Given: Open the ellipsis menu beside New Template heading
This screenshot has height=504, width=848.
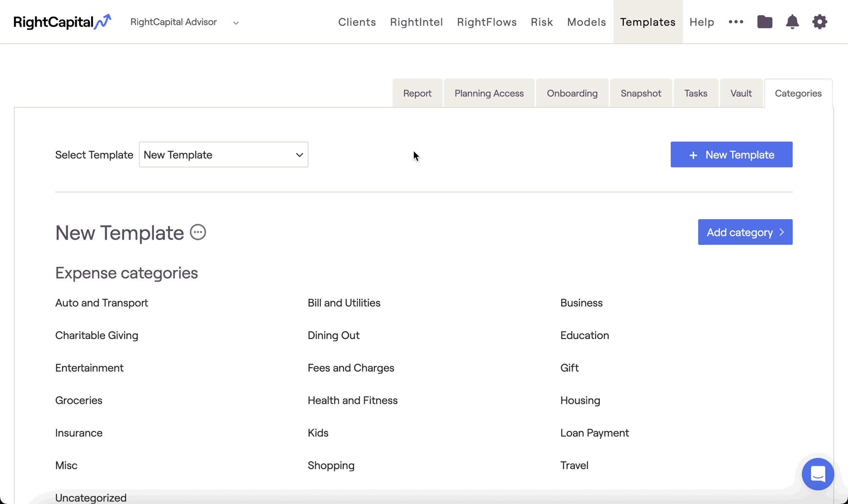Looking at the screenshot, I should click(x=198, y=232).
